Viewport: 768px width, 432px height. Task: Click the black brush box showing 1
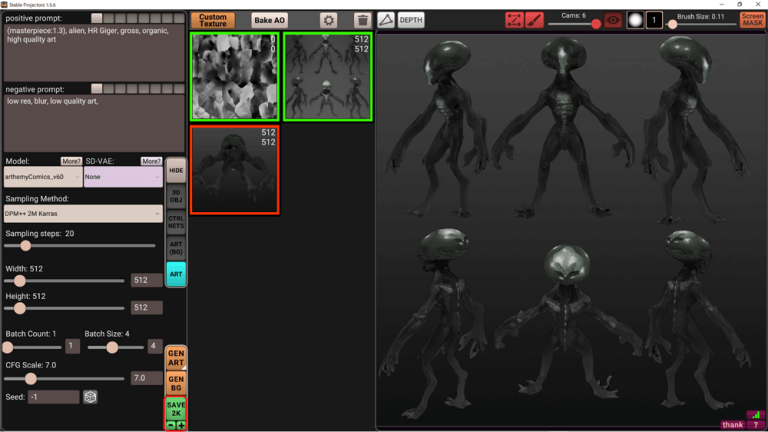tap(654, 20)
